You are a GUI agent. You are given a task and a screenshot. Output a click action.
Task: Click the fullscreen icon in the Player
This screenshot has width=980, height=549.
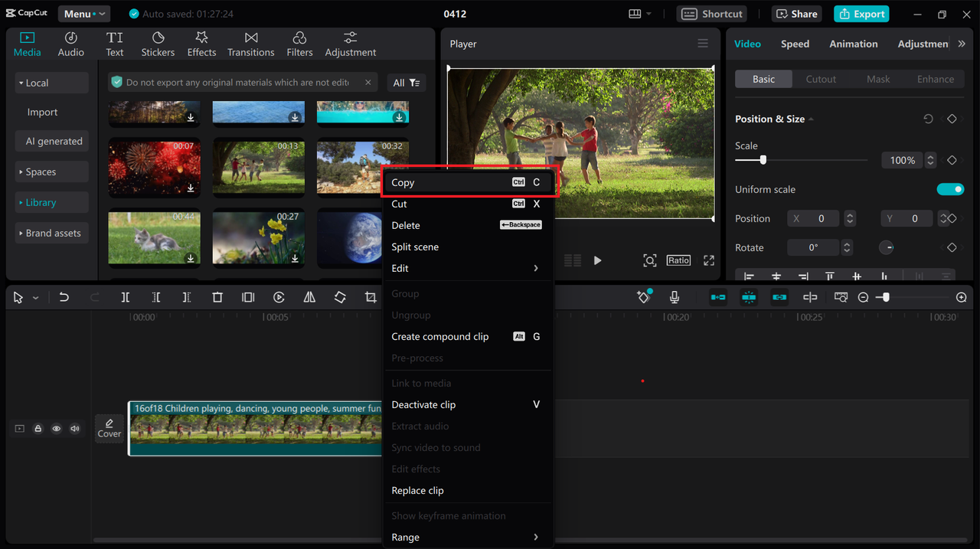tap(709, 260)
